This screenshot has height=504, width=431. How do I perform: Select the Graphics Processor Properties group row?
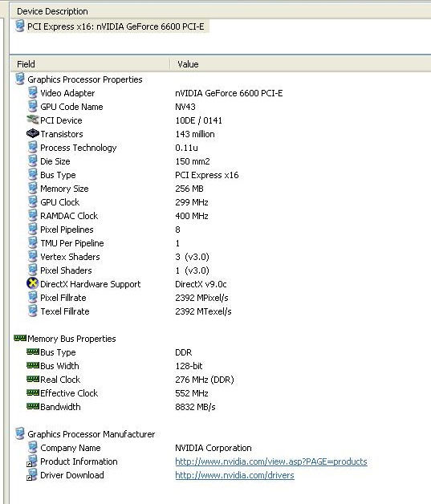coord(85,79)
